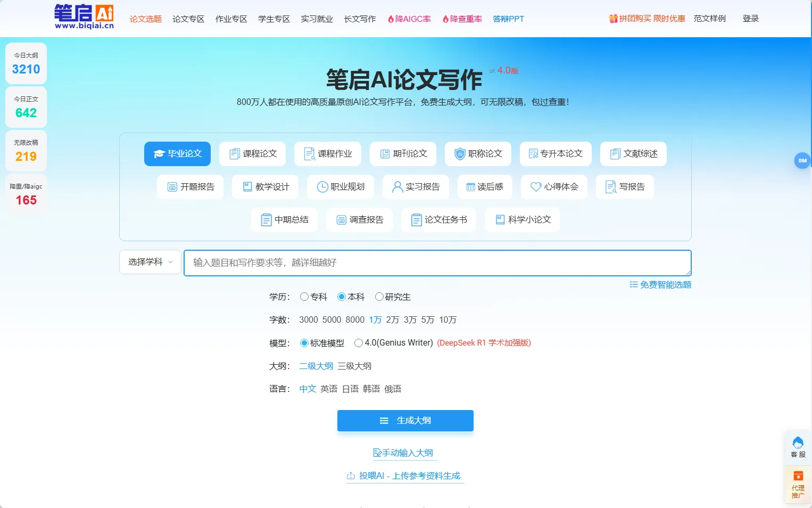The image size is (812, 508).
Task: Choose 职业规划 with the clock icon
Action: [341, 187]
